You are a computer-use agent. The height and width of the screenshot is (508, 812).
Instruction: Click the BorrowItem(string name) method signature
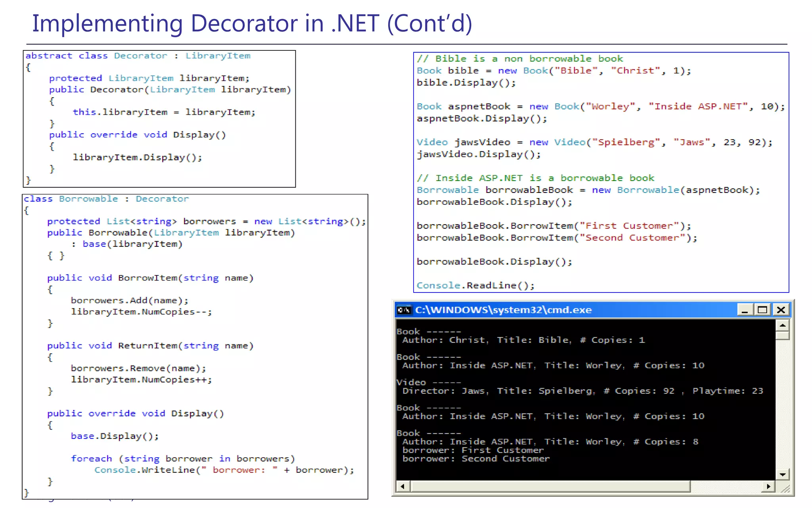pos(150,278)
